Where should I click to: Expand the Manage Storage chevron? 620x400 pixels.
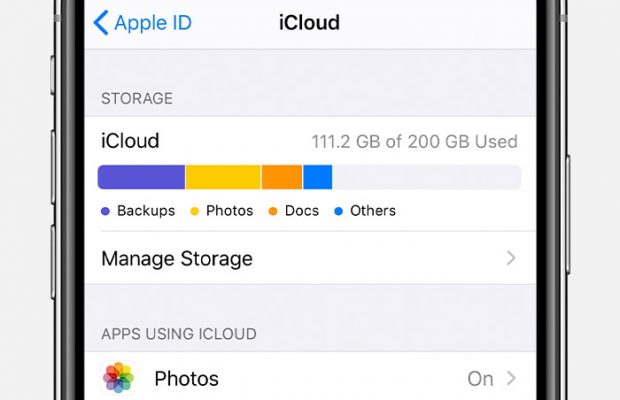(x=511, y=259)
